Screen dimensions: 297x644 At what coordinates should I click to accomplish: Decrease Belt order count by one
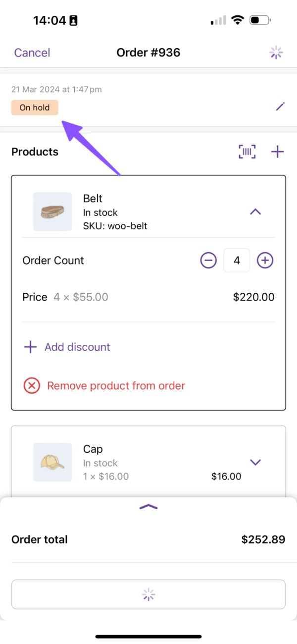tap(208, 261)
